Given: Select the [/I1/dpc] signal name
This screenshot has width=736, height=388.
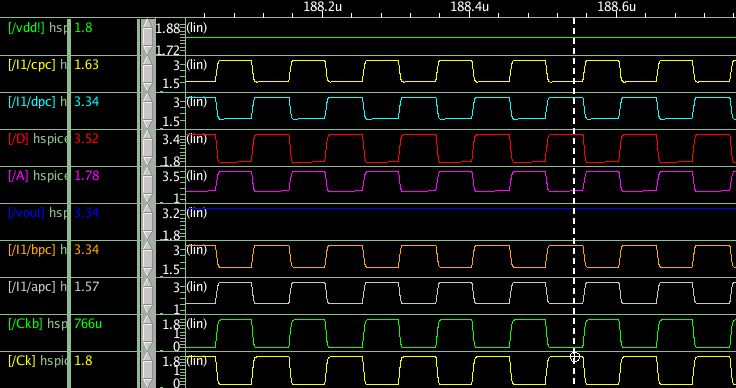Looking at the screenshot, I should [32, 102].
